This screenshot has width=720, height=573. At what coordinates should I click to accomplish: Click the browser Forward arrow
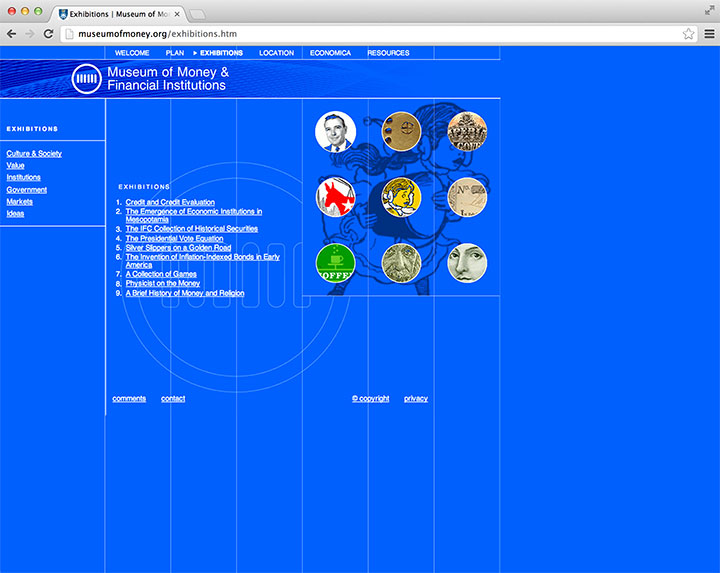point(30,34)
